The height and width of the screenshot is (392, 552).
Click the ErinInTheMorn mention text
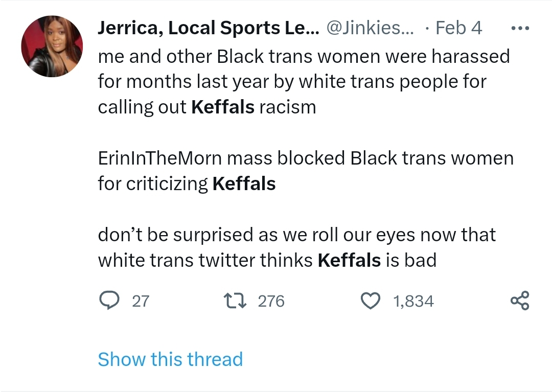point(160,158)
